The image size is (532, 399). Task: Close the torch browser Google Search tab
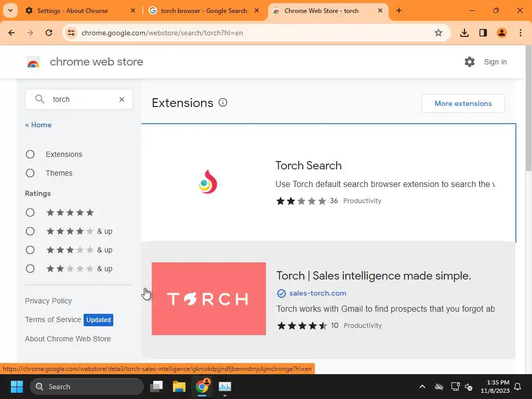(257, 10)
